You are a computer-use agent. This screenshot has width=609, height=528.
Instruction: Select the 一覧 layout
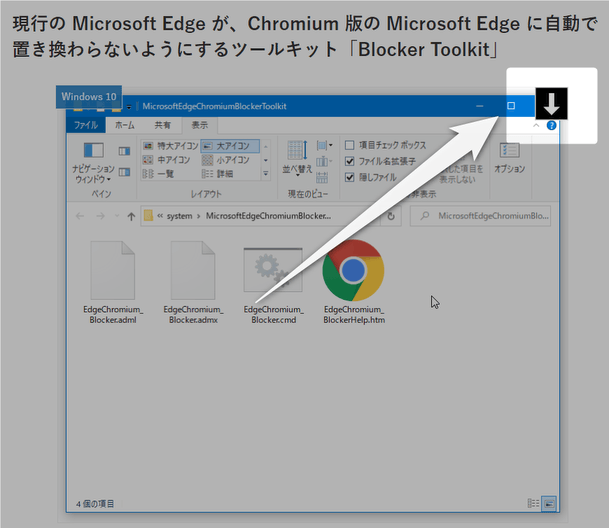(158, 174)
